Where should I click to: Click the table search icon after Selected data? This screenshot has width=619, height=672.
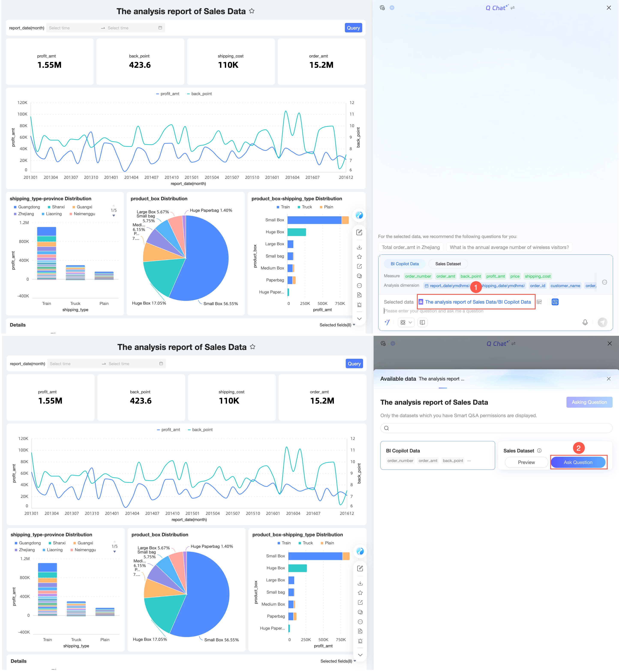539,302
